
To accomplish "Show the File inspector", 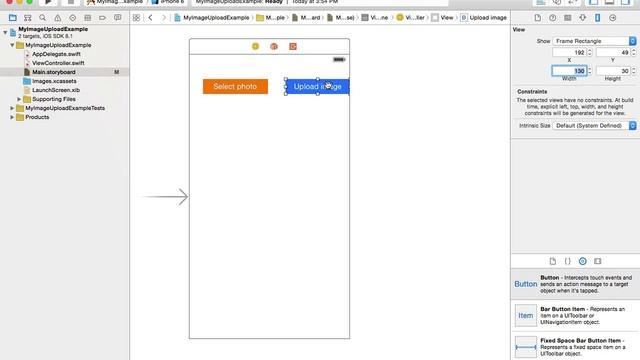I will point(538,18).
